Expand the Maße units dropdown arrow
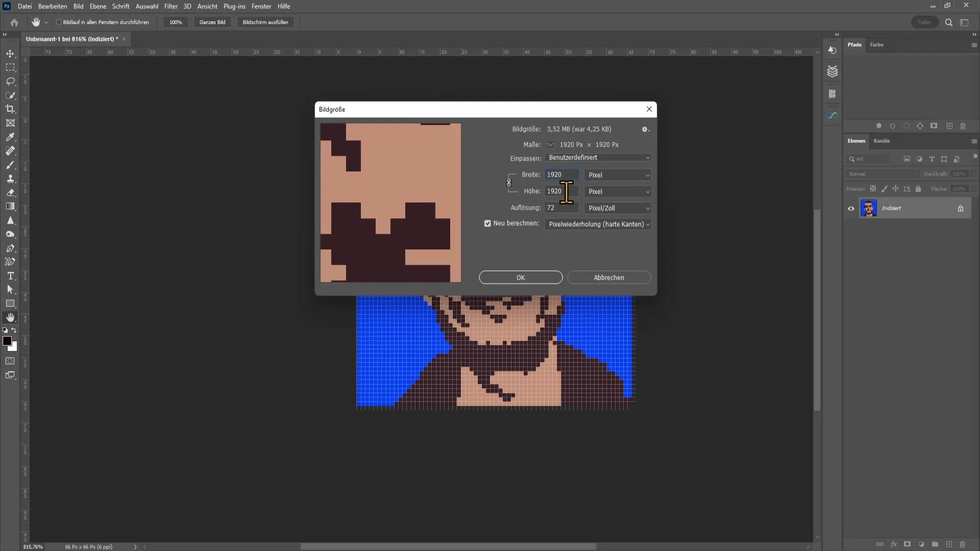Viewport: 980px width, 551px height. [550, 145]
